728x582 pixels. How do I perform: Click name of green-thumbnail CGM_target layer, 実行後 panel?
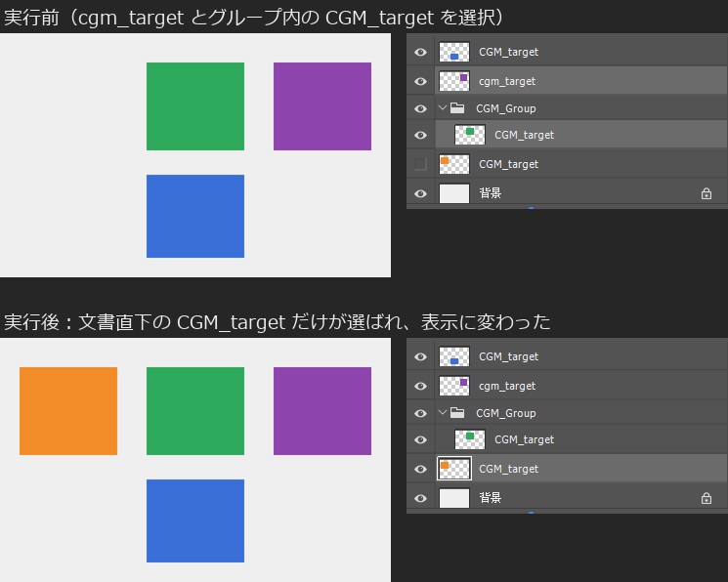coord(524,439)
